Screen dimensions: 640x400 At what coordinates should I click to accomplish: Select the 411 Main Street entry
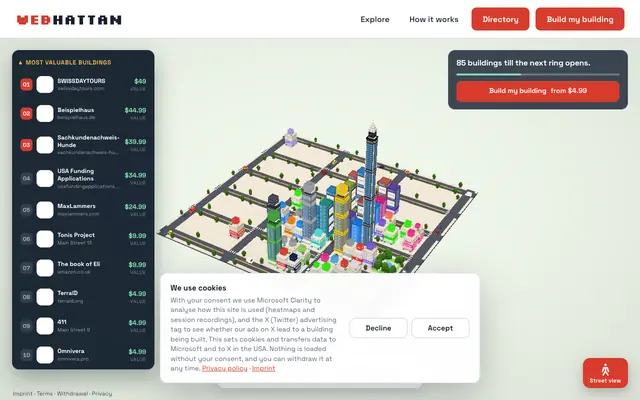(83, 326)
